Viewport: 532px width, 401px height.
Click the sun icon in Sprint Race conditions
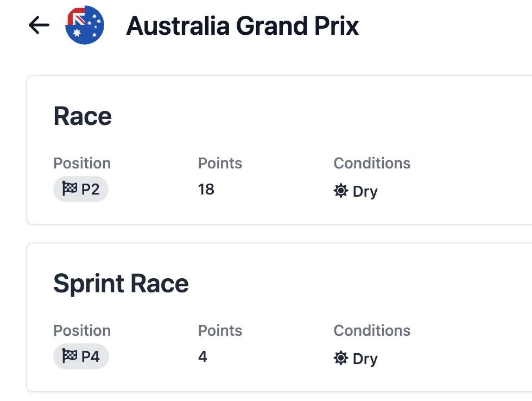pos(340,358)
